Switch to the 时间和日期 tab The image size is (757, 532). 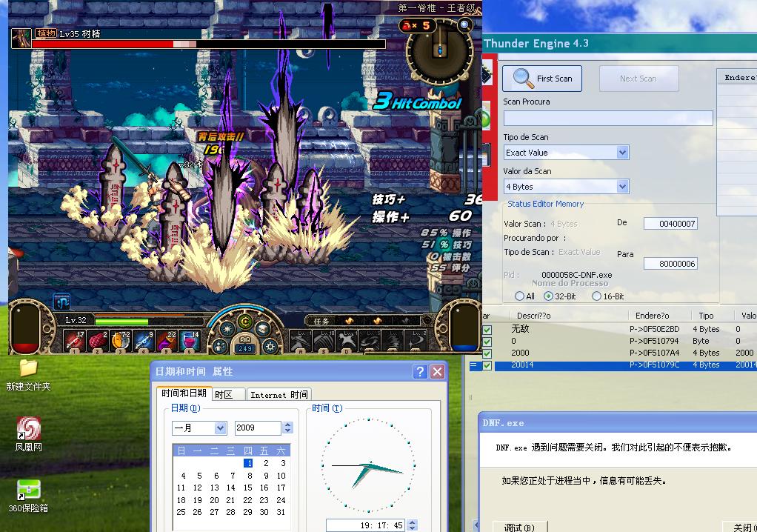tap(184, 393)
